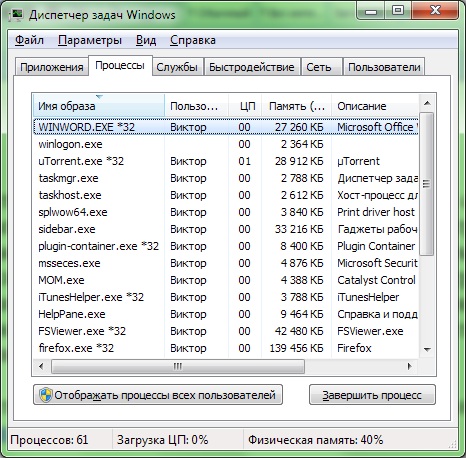Click Процессов: 61 in status bar
The height and width of the screenshot is (458, 466).
(x=49, y=440)
